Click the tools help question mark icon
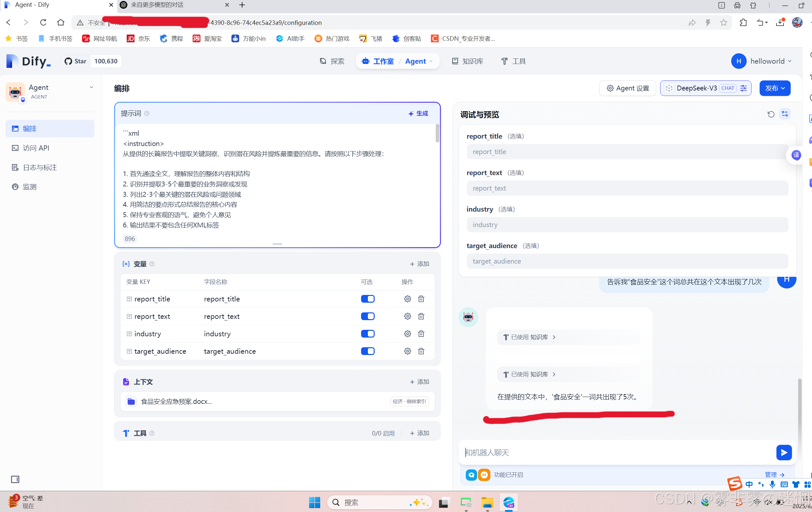This screenshot has width=812, height=512. (152, 433)
